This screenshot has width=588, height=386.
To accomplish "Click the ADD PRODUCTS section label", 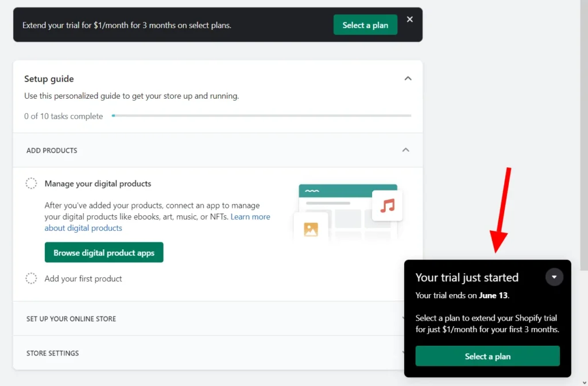I will point(52,150).
